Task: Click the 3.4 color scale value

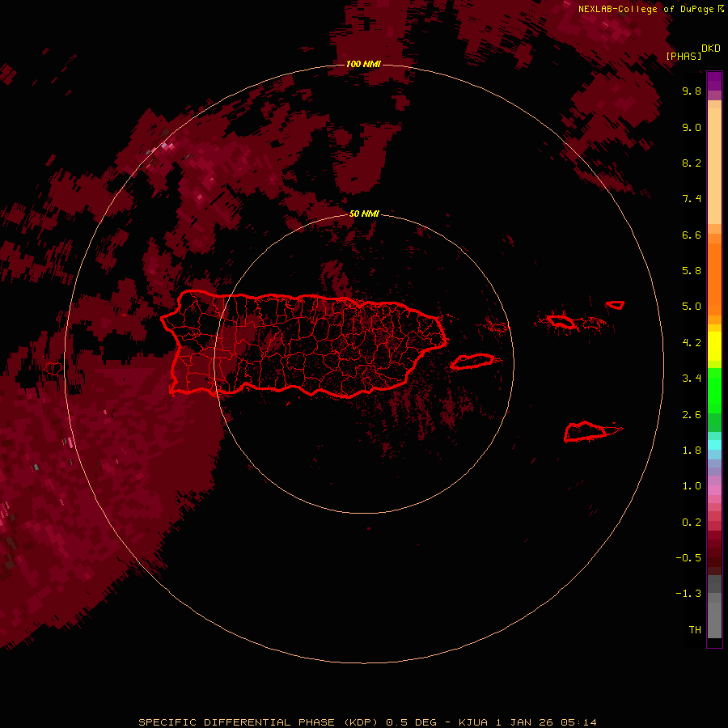Action: point(692,379)
